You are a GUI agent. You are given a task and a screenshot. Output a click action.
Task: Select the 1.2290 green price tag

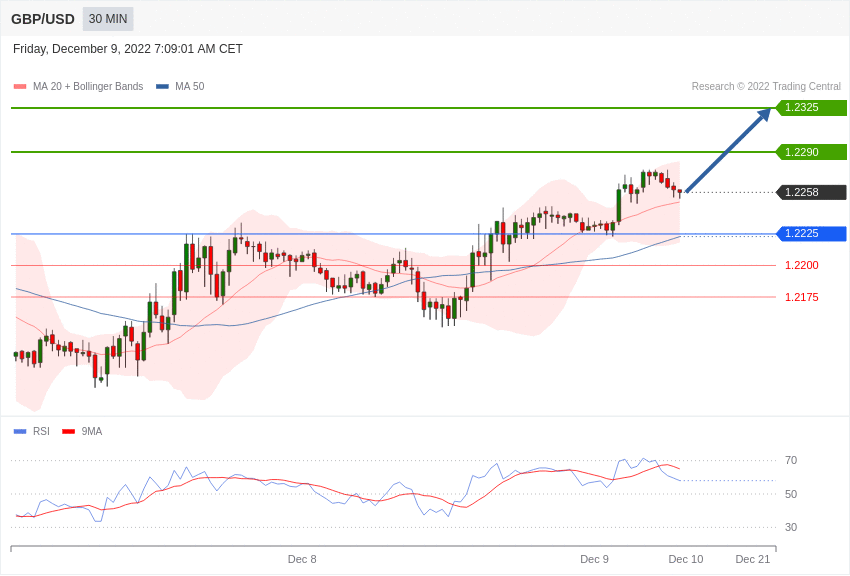pos(811,152)
